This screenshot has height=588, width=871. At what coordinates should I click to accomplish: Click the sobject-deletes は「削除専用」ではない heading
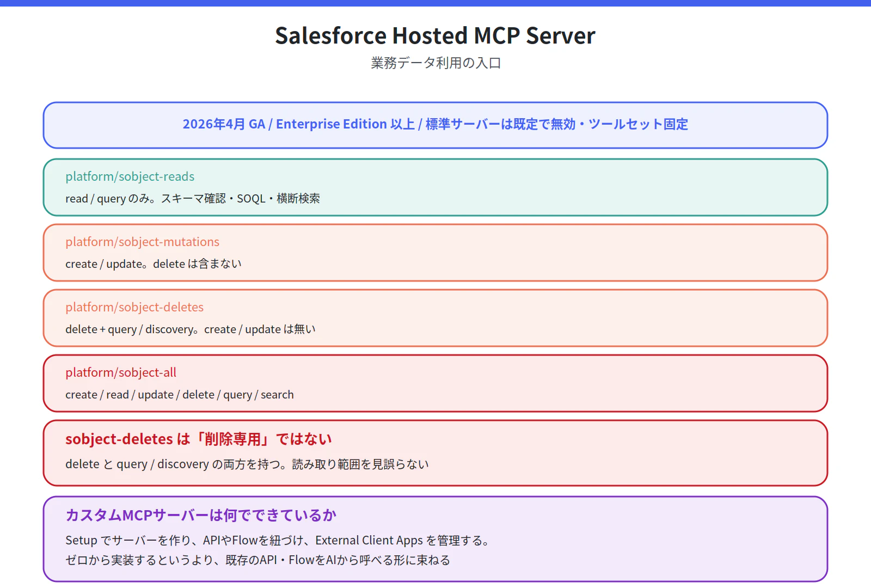[199, 439]
